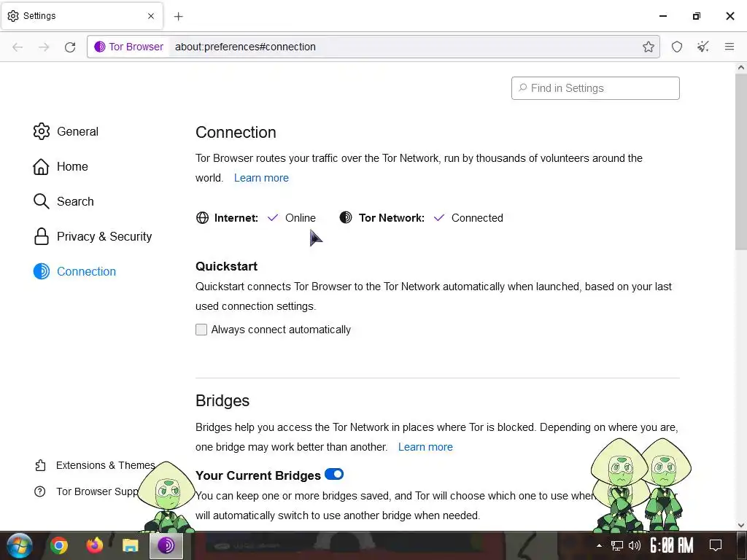Click the puzzle icon beside Extensions & Themes

point(41,465)
